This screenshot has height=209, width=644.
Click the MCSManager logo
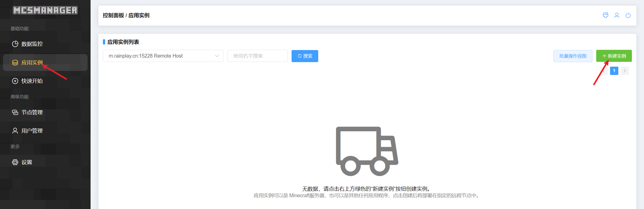[45, 10]
